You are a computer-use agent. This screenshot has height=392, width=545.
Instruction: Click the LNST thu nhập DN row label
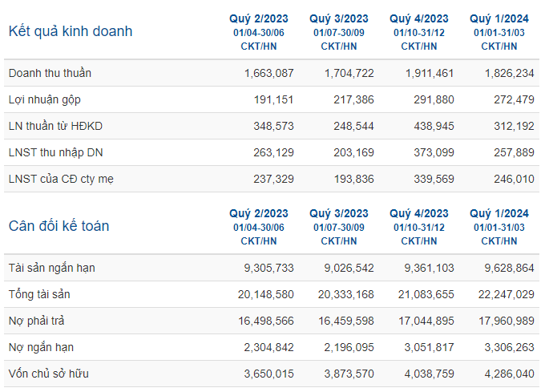(x=55, y=152)
